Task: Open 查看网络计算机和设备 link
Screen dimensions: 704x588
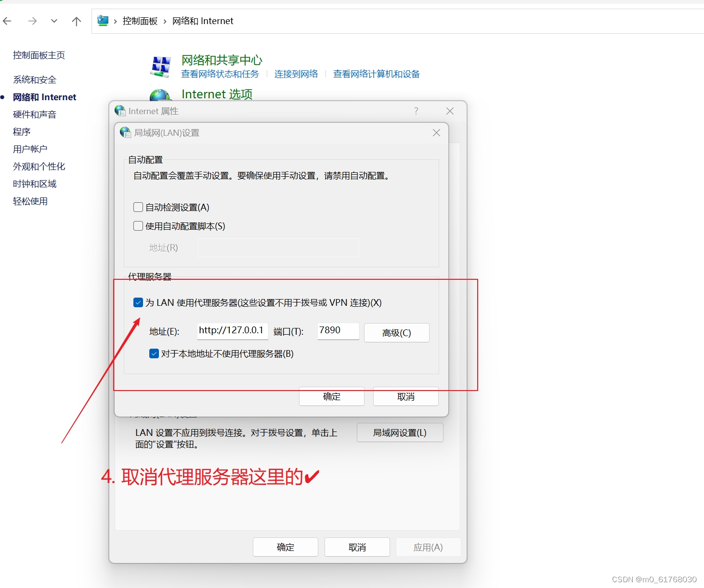Action: point(377,74)
